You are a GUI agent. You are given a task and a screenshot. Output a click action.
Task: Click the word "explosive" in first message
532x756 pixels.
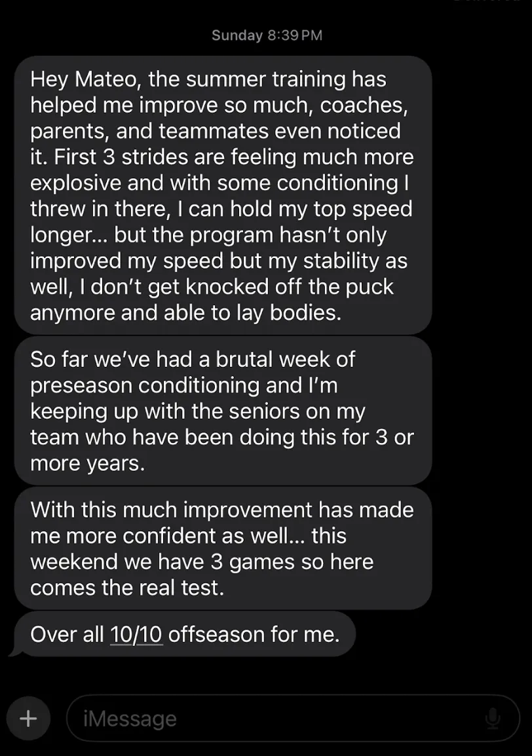point(76,183)
